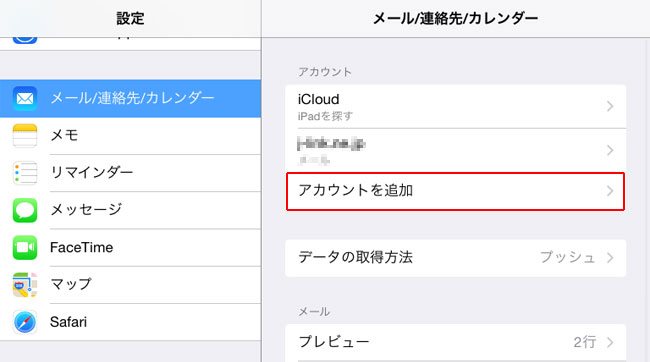Tap the Maps app icon
Screen dimensions: 650x362
[x=25, y=285]
